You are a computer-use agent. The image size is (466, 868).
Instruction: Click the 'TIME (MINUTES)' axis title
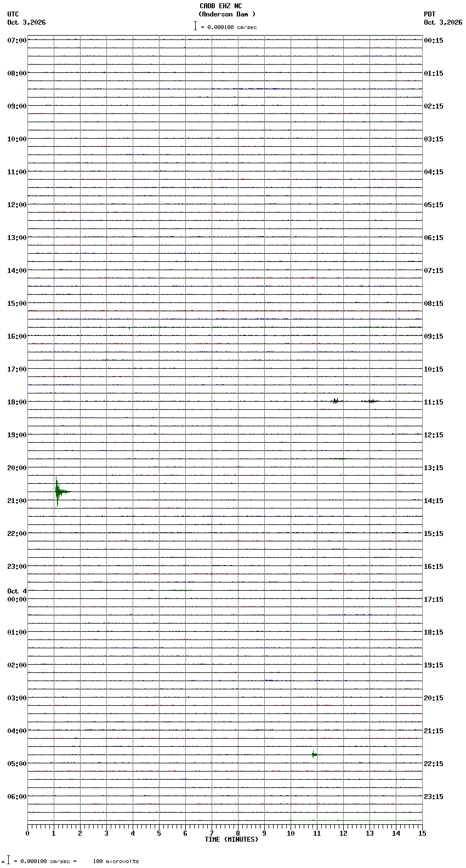tap(231, 839)
